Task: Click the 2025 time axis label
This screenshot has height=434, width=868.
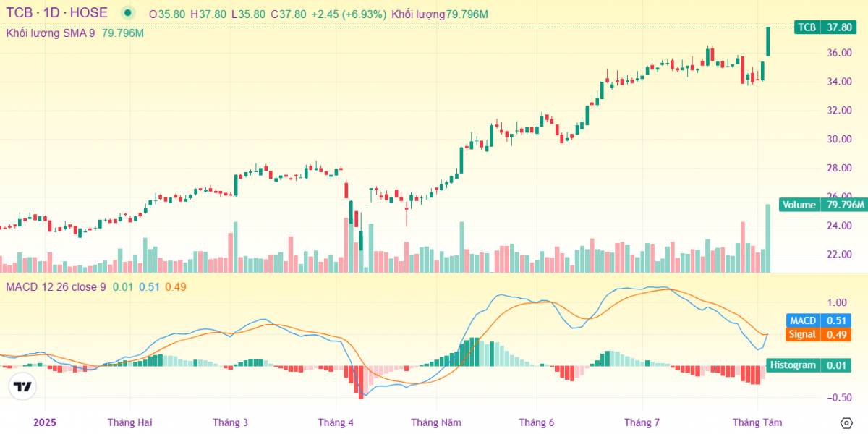Action: [x=43, y=422]
